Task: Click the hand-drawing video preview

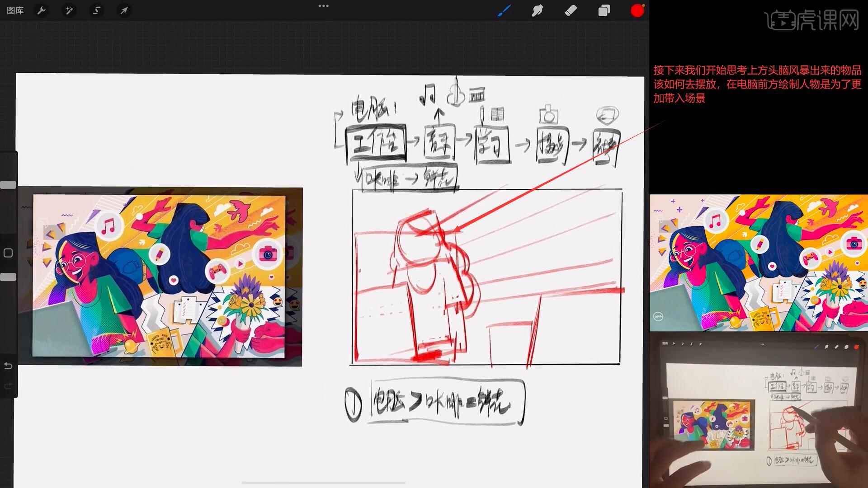Action: coord(759,410)
